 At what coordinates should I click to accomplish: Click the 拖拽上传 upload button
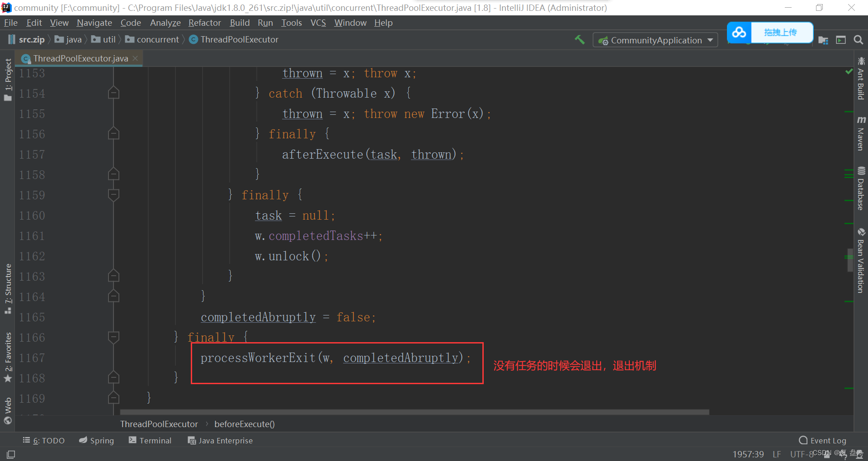(x=781, y=33)
